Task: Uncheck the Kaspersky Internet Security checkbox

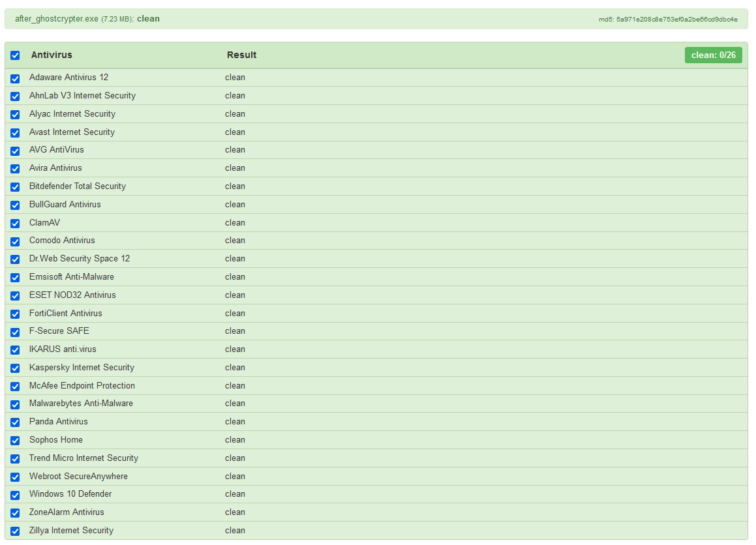Action: pyautogui.click(x=15, y=368)
